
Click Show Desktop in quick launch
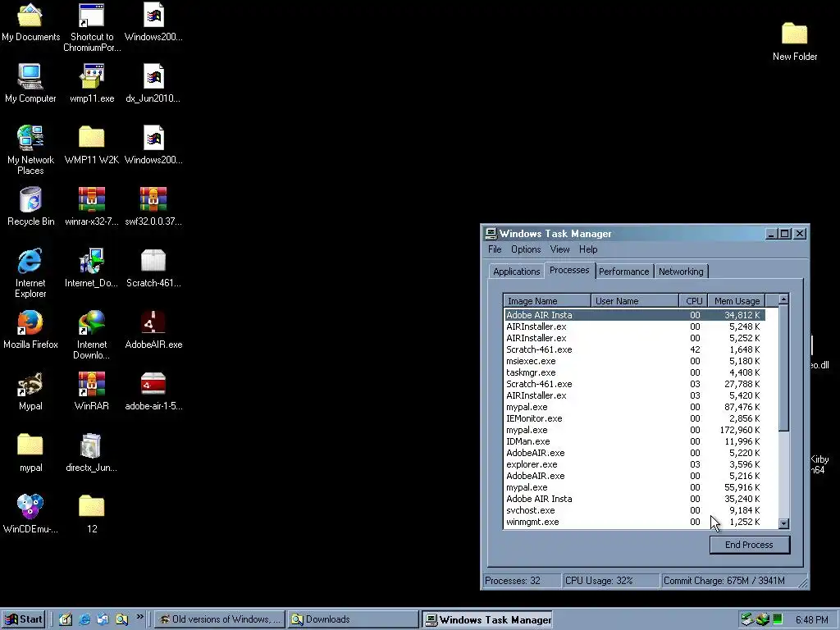66,619
